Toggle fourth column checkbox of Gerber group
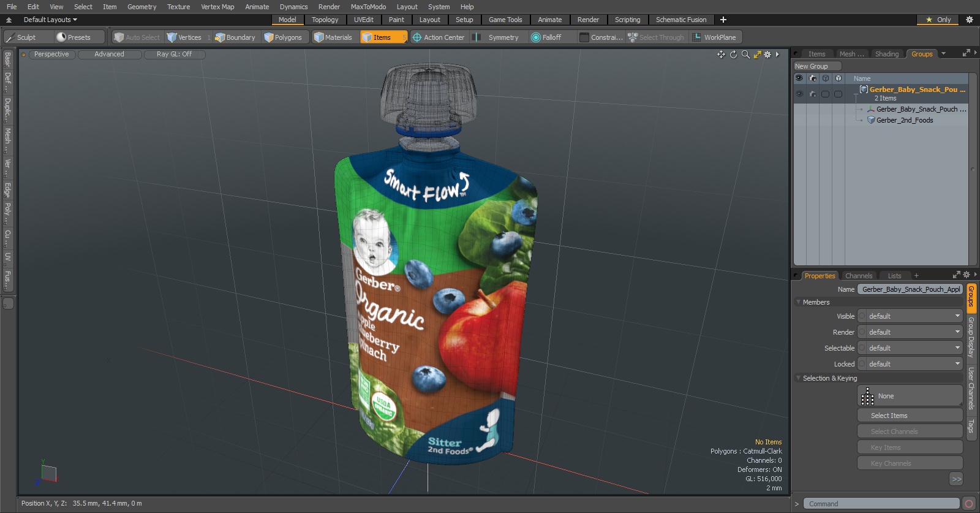 coord(838,94)
